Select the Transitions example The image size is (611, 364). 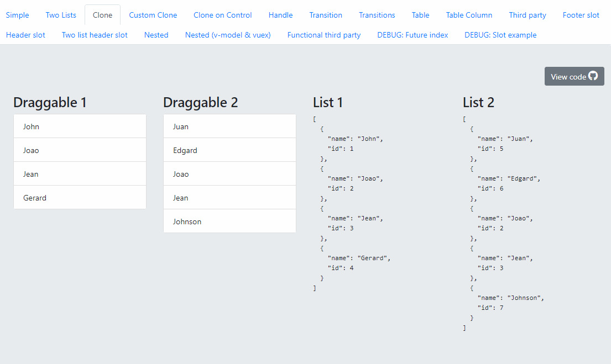pos(377,15)
